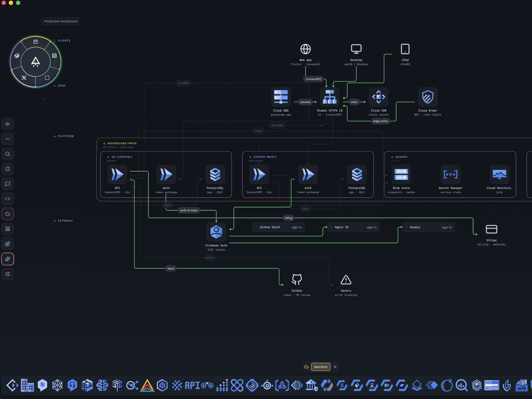Pick the bank building icon in bottom bar
This screenshot has height=399, width=532.
(x=312, y=385)
